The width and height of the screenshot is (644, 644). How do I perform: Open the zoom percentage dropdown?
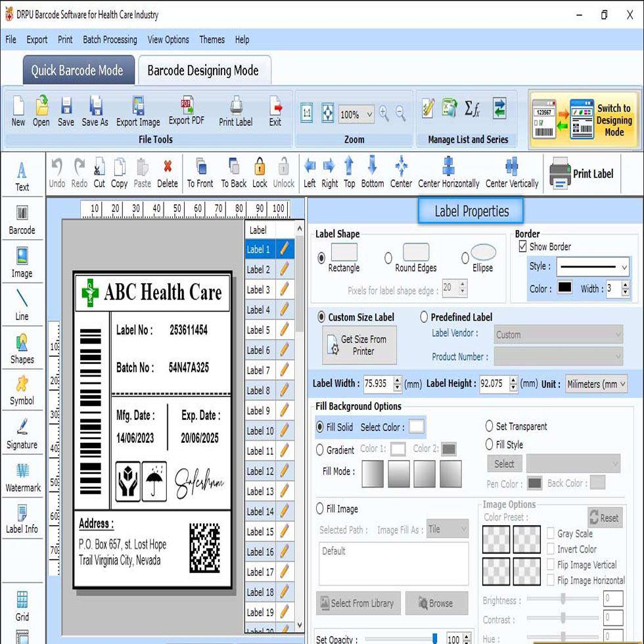368,114
